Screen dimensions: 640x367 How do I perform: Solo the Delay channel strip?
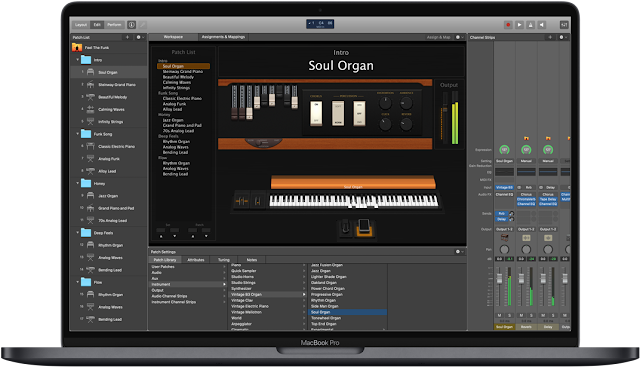pos(553,315)
